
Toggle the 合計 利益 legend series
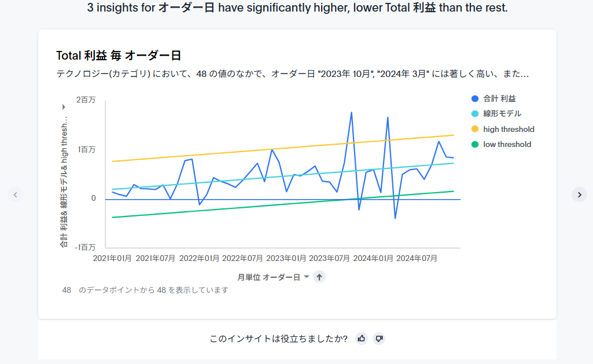coord(500,99)
